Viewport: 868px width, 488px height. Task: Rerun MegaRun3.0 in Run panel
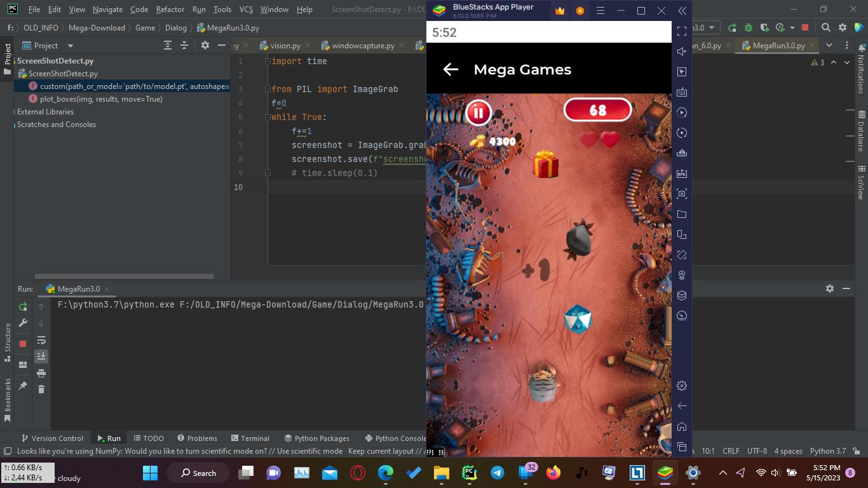[23, 307]
